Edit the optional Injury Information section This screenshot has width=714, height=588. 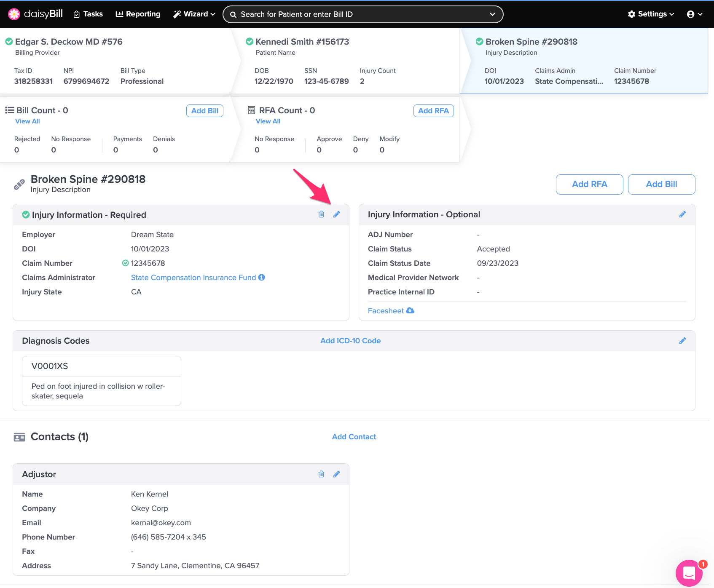[682, 214]
